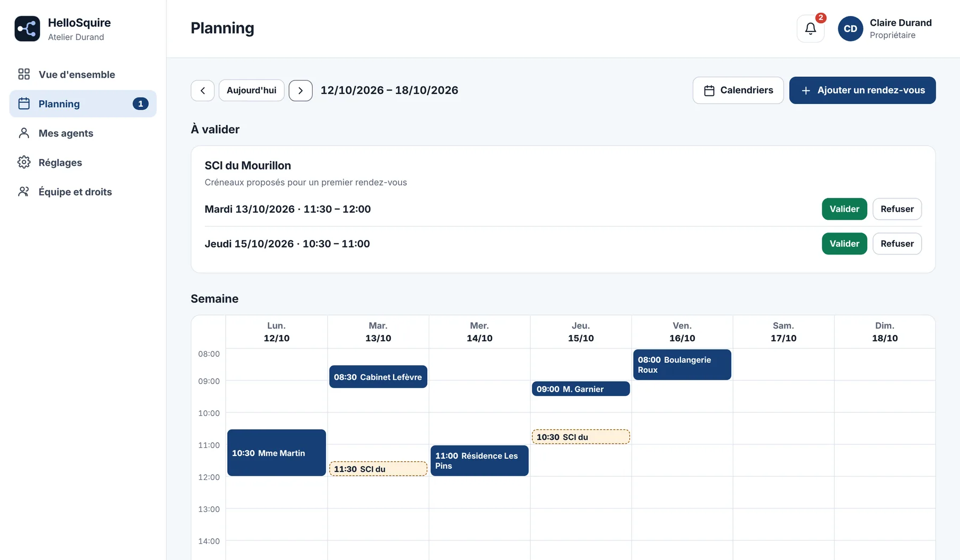
Task: Validate the Mardi 13/10/2026 slot
Action: (844, 209)
